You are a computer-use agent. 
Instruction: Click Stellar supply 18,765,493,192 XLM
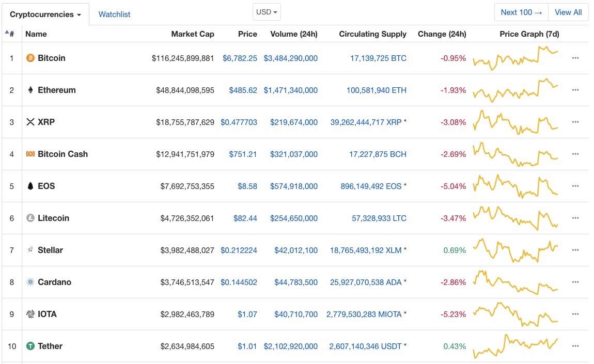click(366, 250)
